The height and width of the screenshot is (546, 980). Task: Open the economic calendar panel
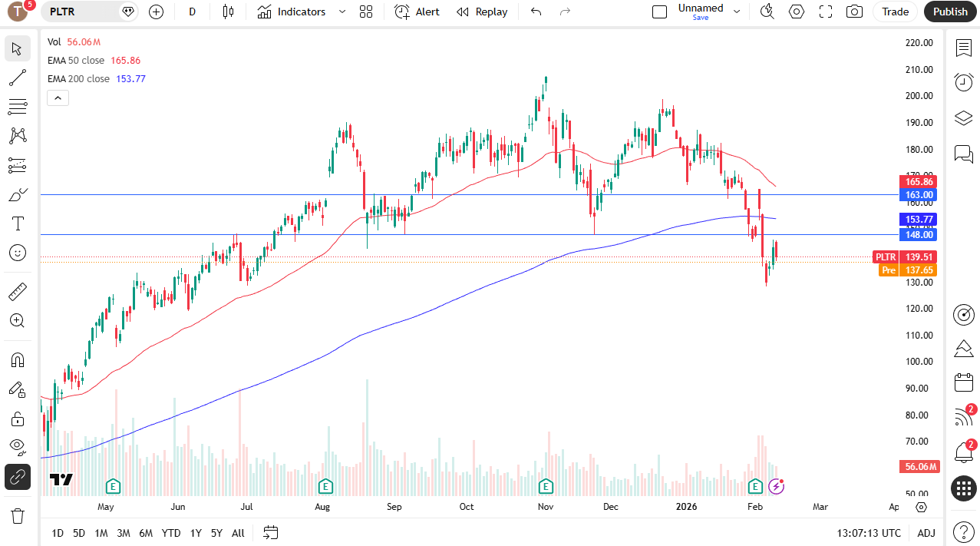pyautogui.click(x=964, y=382)
